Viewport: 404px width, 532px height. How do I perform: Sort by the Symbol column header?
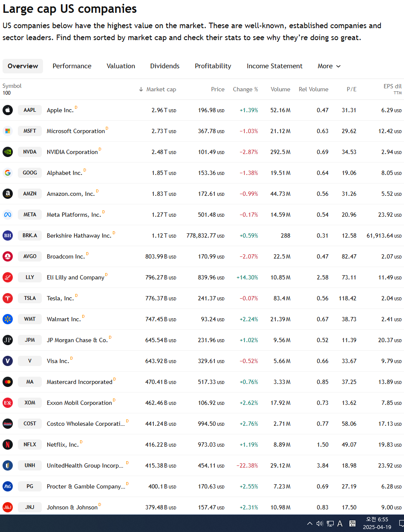pos(12,86)
